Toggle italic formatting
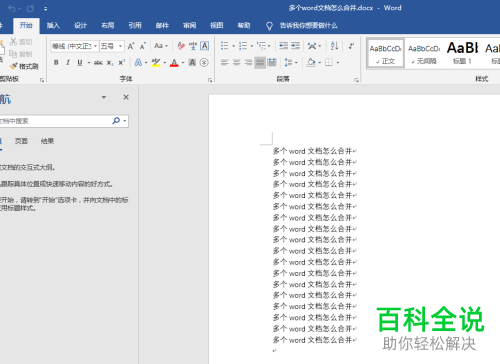Screen dimensions: 500x364 pyautogui.click(x=68, y=62)
